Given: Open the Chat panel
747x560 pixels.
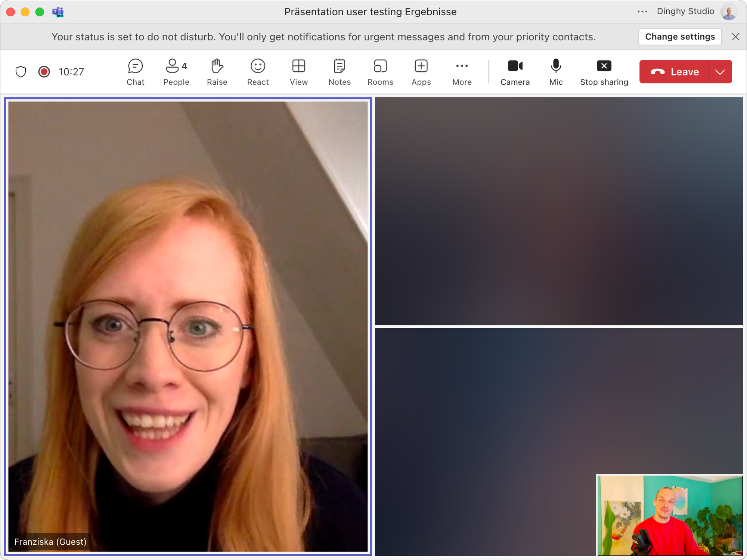Looking at the screenshot, I should pyautogui.click(x=135, y=72).
